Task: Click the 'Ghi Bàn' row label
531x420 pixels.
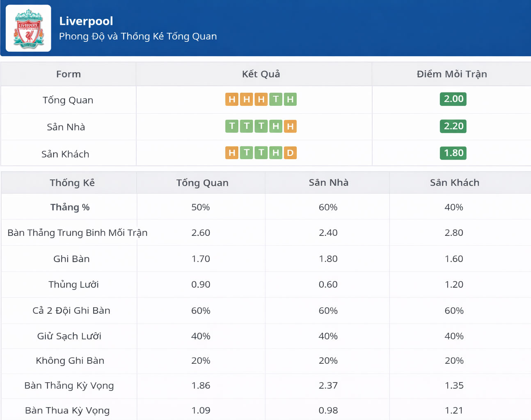Action: tap(71, 259)
